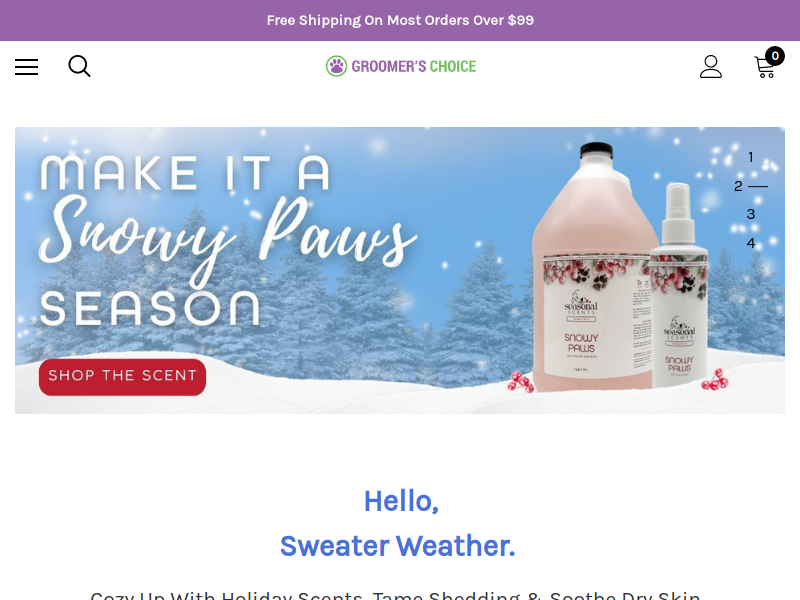Click the red berries beside the spray bottle

(716, 380)
